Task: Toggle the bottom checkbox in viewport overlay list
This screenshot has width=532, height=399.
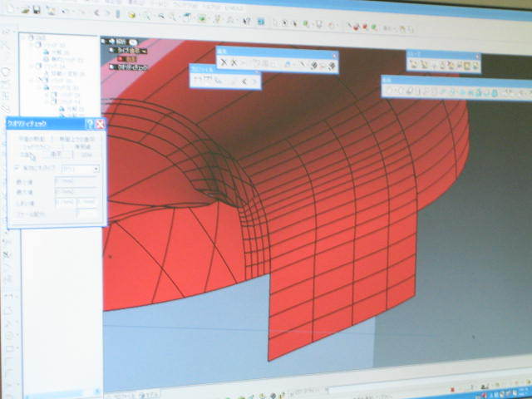Action: coord(111,67)
